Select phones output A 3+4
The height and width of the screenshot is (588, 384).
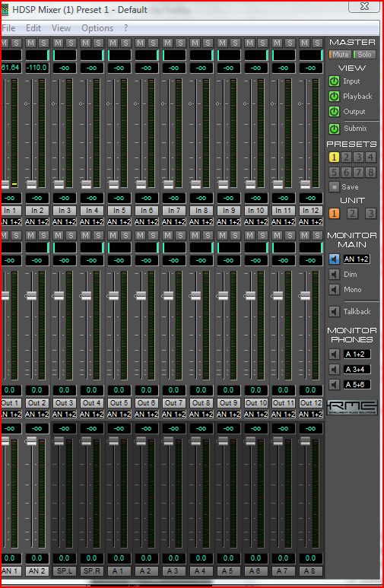357,370
